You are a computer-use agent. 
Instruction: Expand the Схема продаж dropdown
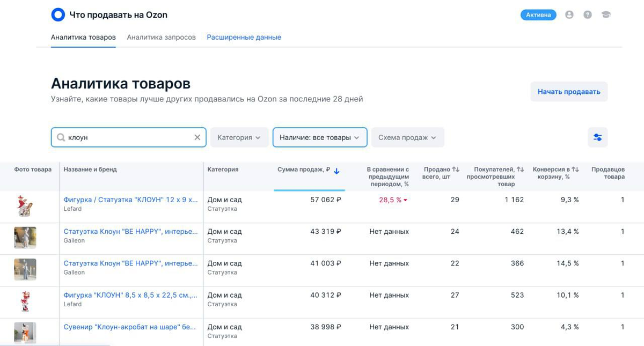[407, 137]
